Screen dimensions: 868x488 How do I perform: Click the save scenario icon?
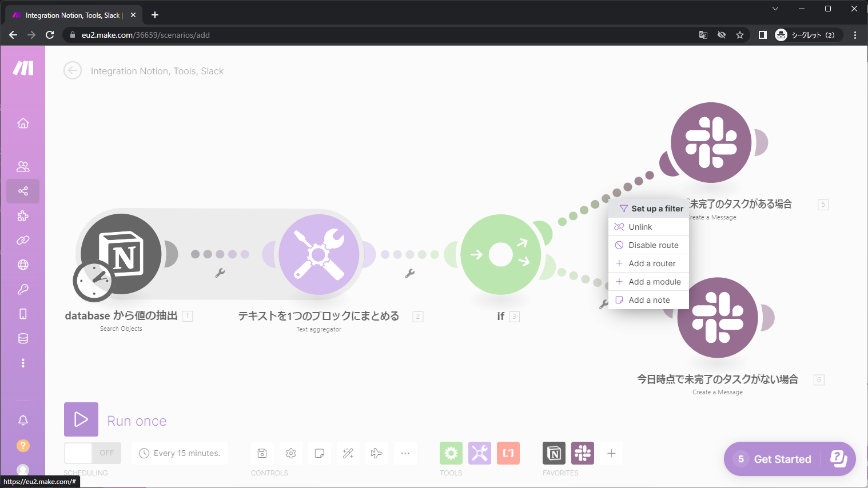pyautogui.click(x=262, y=453)
